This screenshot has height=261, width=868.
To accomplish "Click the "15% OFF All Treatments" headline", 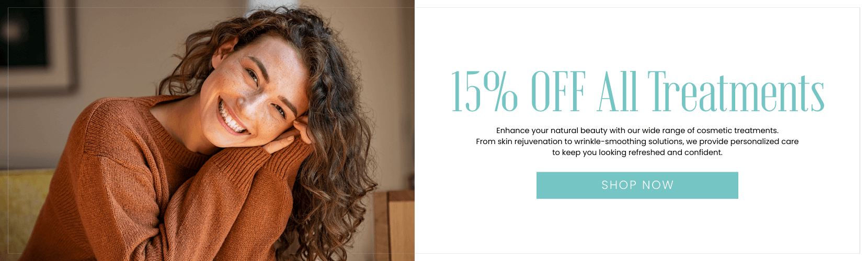I will coord(637,92).
